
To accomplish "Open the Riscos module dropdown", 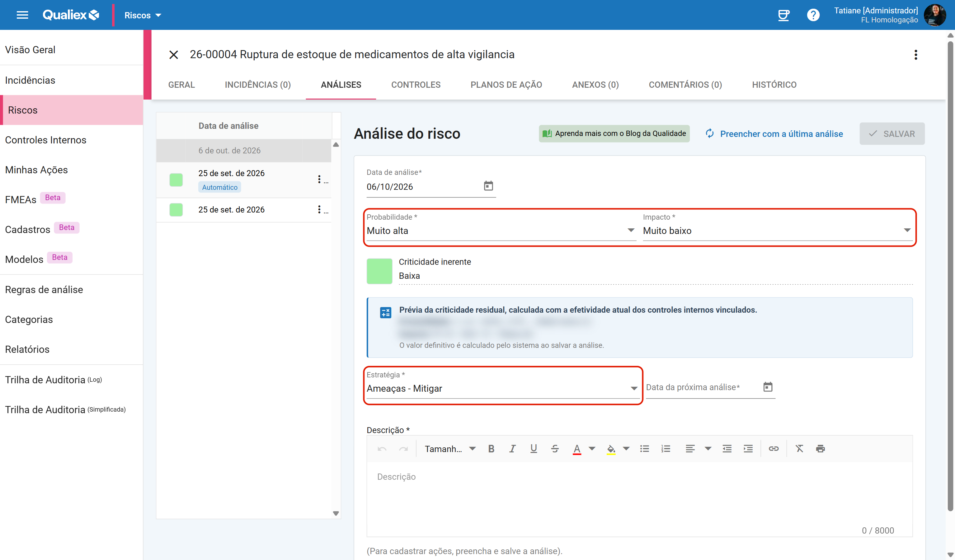I will coord(143,15).
